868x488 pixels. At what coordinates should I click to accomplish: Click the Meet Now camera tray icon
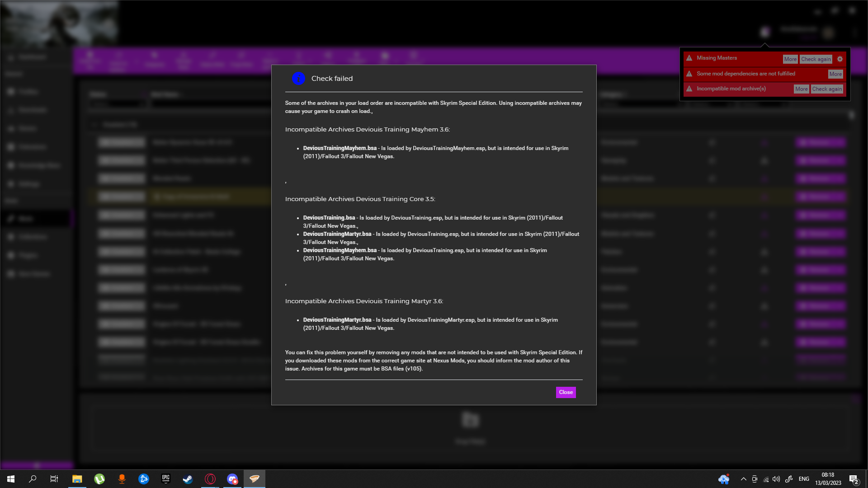[x=755, y=479]
